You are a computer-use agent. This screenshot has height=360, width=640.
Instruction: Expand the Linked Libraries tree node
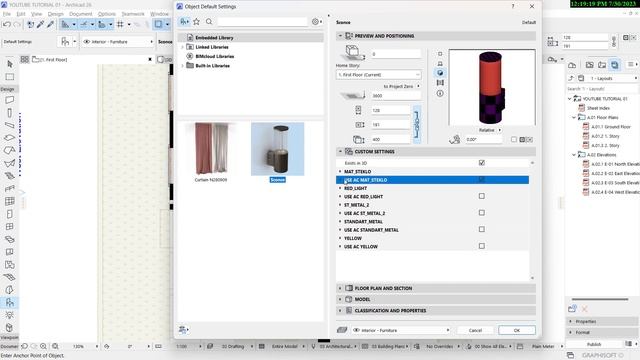tap(182, 47)
